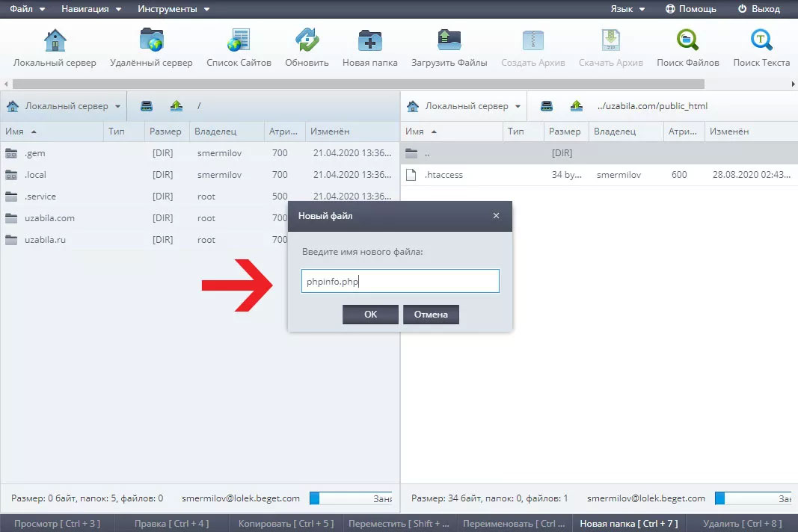
Task: Open File Search (Поиск Файлов) tool
Action: tap(687, 40)
